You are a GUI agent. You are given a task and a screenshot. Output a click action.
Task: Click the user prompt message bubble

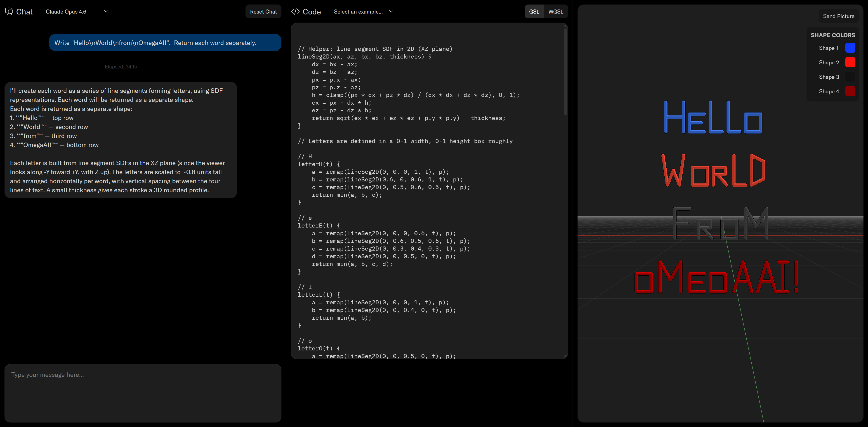165,43
